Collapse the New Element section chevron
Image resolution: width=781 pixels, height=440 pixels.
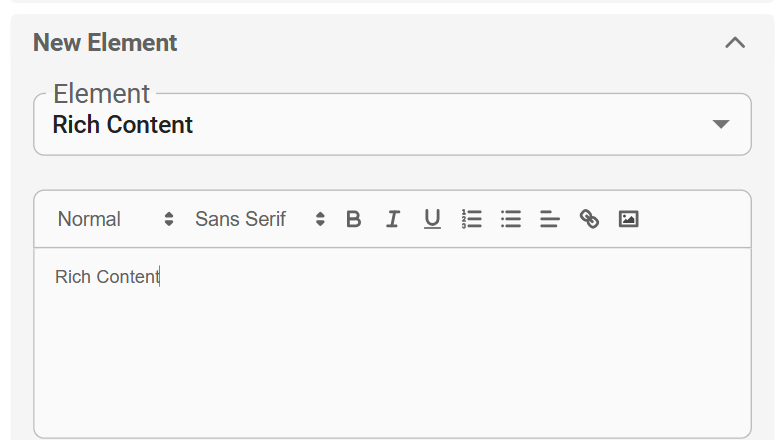[735, 43]
